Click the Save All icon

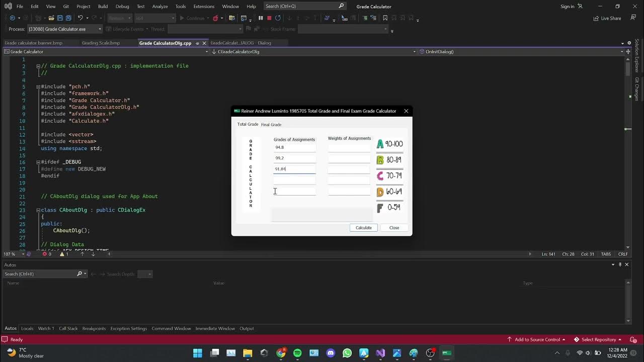(x=68, y=18)
